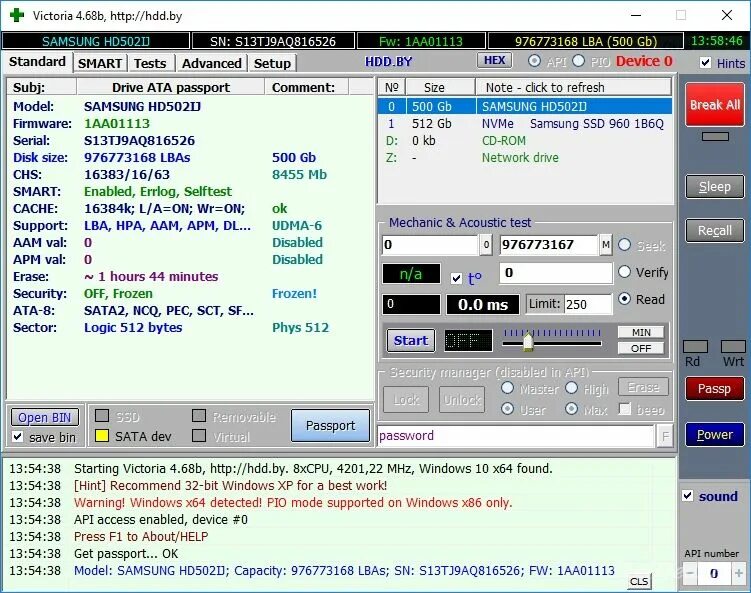Click the Wrt indicator box
751x593 pixels.
coord(733,346)
